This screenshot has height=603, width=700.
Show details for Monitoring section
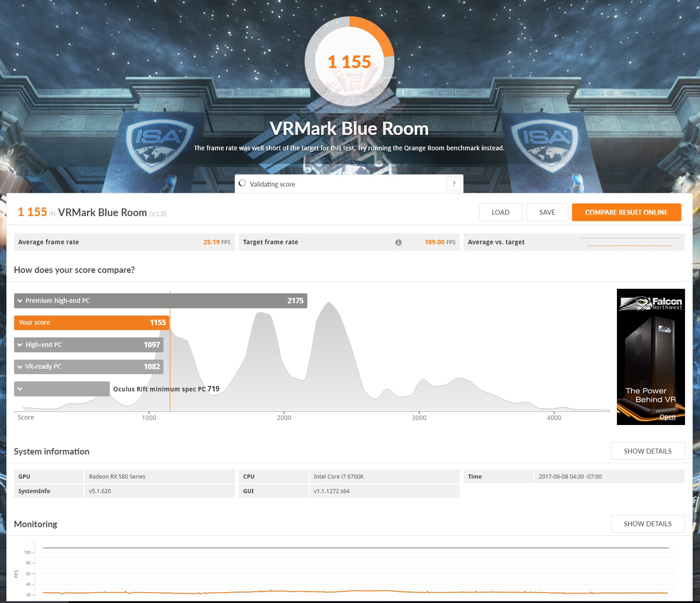point(648,524)
